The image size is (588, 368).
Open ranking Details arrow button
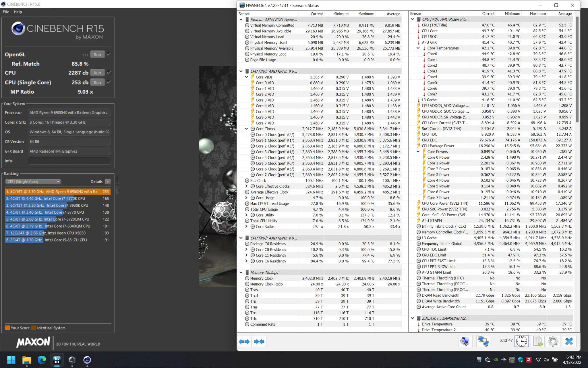click(x=108, y=181)
